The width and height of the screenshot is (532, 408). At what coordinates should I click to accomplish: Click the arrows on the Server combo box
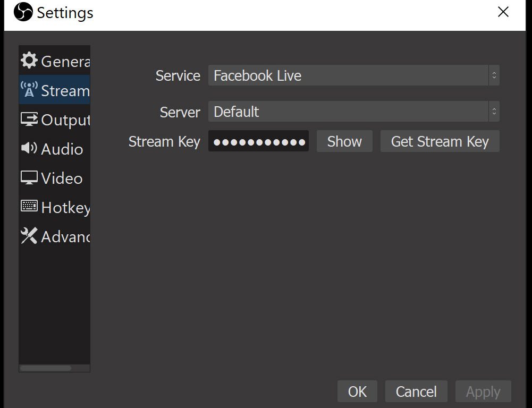(x=494, y=112)
